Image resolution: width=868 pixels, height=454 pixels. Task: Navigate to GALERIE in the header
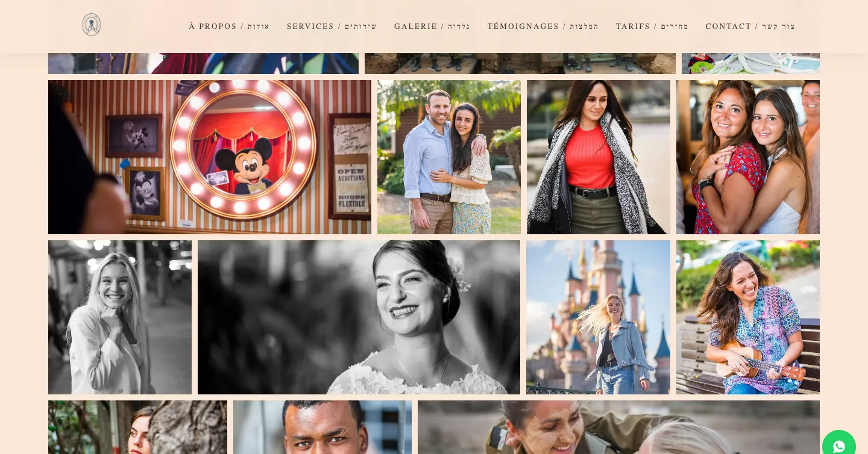tap(432, 26)
